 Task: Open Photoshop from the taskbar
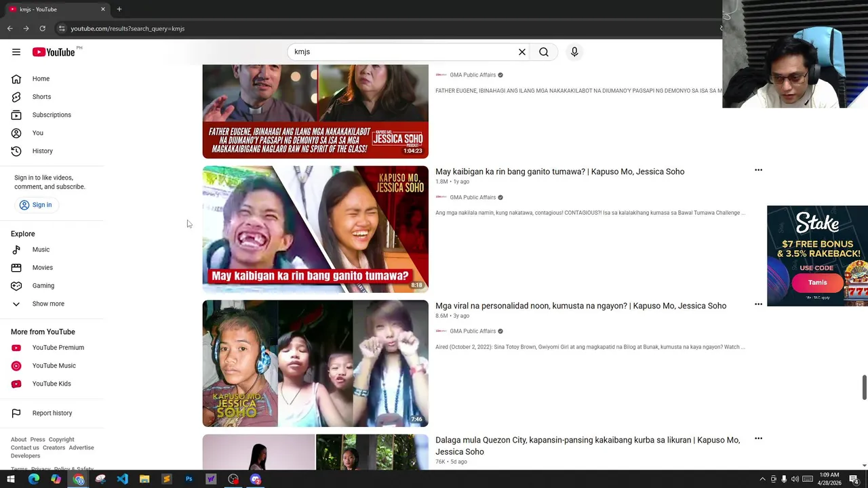(189, 480)
